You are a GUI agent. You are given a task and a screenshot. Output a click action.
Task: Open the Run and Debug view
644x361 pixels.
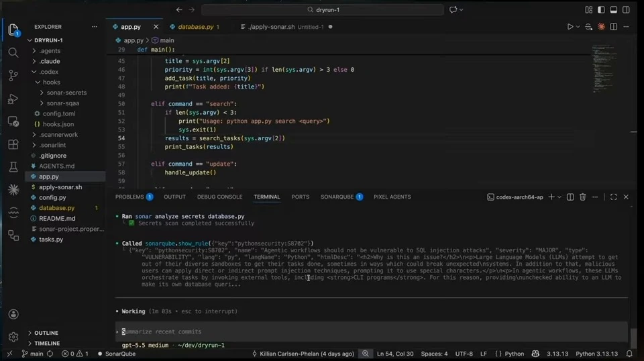13,99
